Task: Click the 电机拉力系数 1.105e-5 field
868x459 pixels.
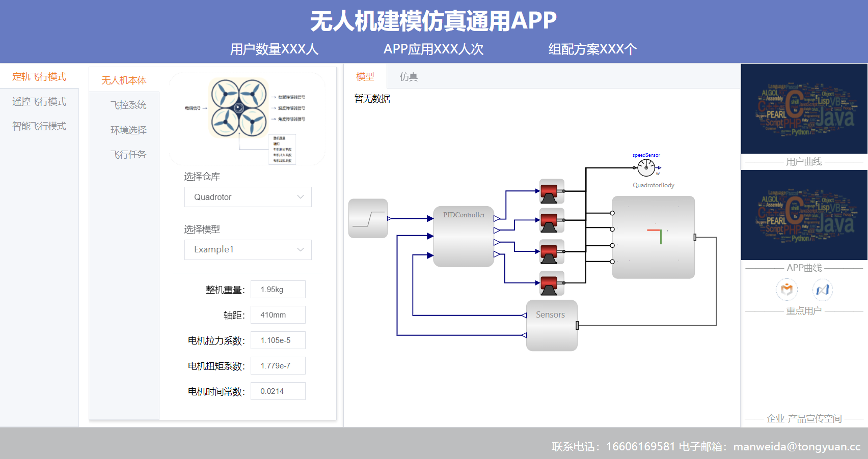Action: pyautogui.click(x=278, y=340)
